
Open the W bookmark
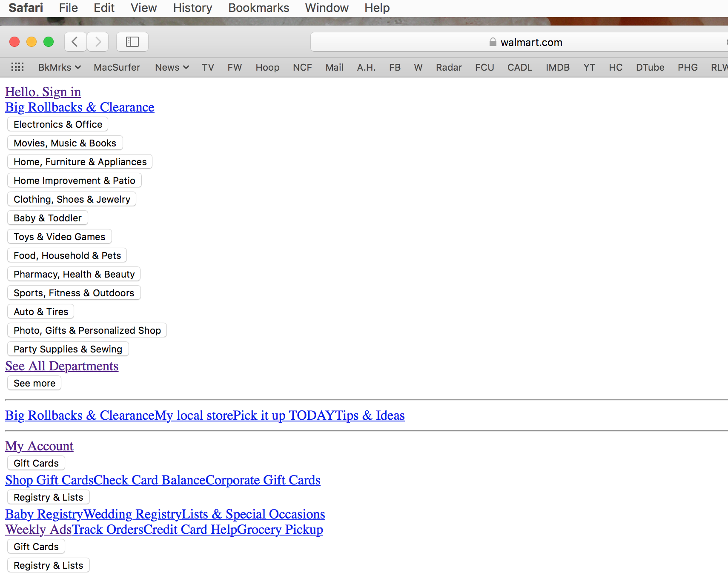418,67
